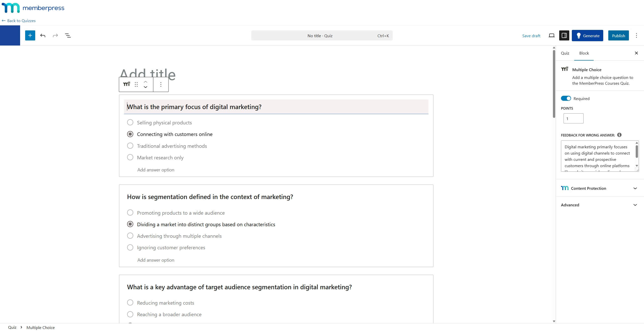The height and width of the screenshot is (331, 644).
Task: Switch to the Block tab
Action: (x=584, y=53)
